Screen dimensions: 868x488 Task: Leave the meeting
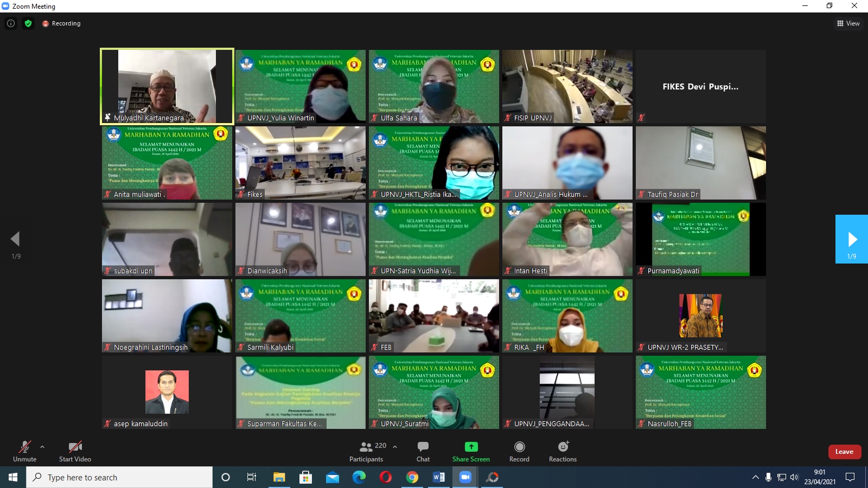coord(844,452)
